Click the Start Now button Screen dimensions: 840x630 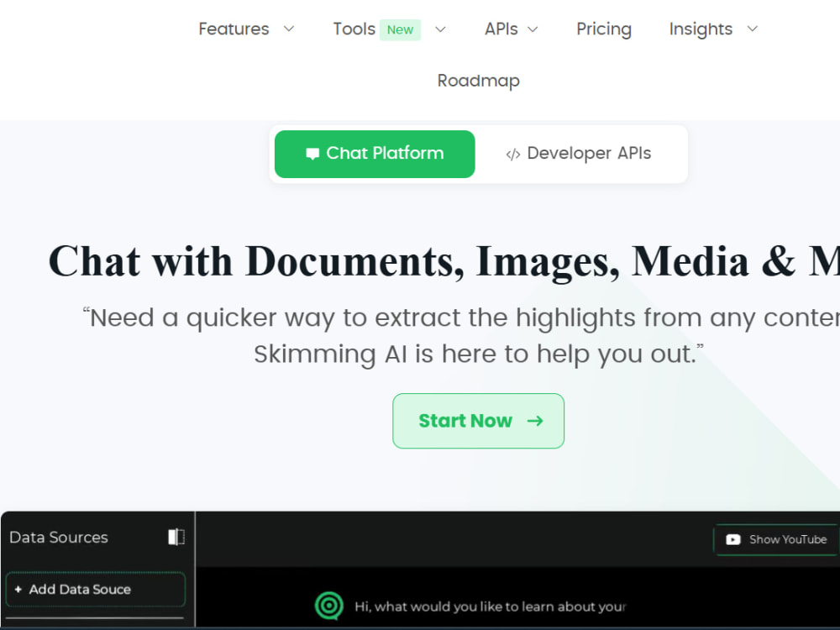click(x=479, y=421)
